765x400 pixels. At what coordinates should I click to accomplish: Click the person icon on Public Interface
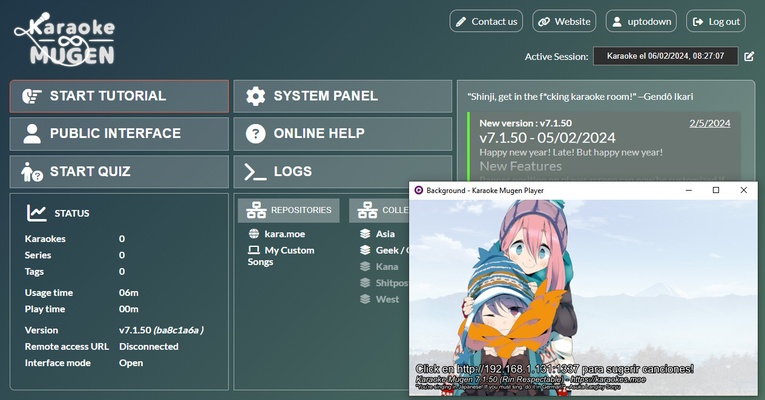[x=32, y=134]
